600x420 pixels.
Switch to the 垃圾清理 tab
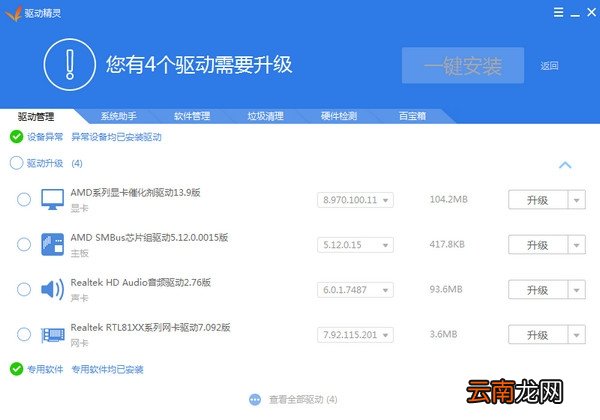click(x=266, y=116)
